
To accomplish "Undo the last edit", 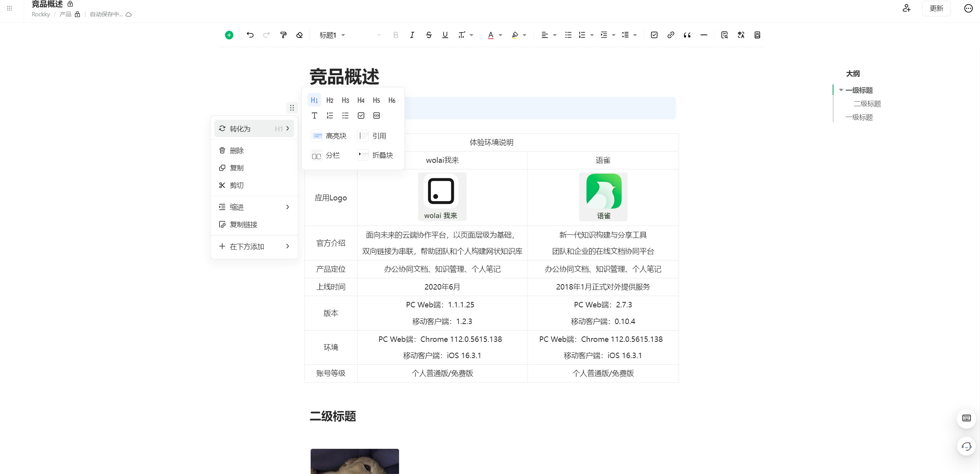I will pos(250,35).
